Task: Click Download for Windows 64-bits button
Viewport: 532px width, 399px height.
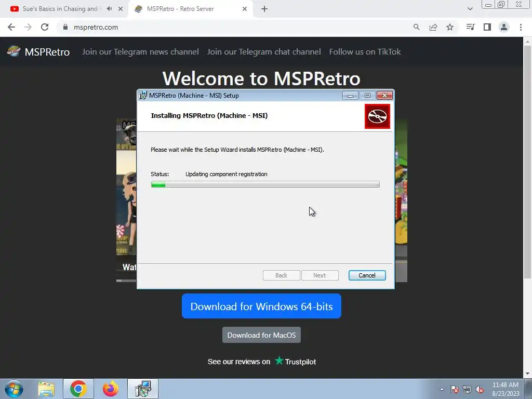Action: point(262,307)
